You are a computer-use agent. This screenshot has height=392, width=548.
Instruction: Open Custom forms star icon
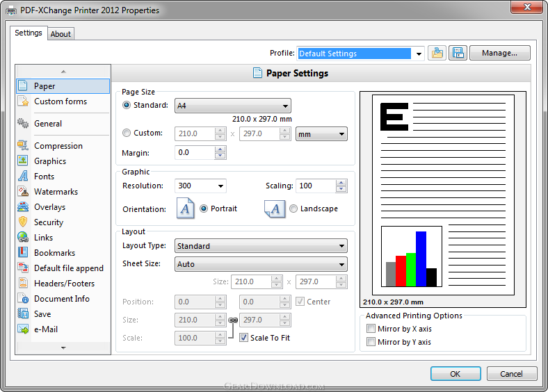23,101
